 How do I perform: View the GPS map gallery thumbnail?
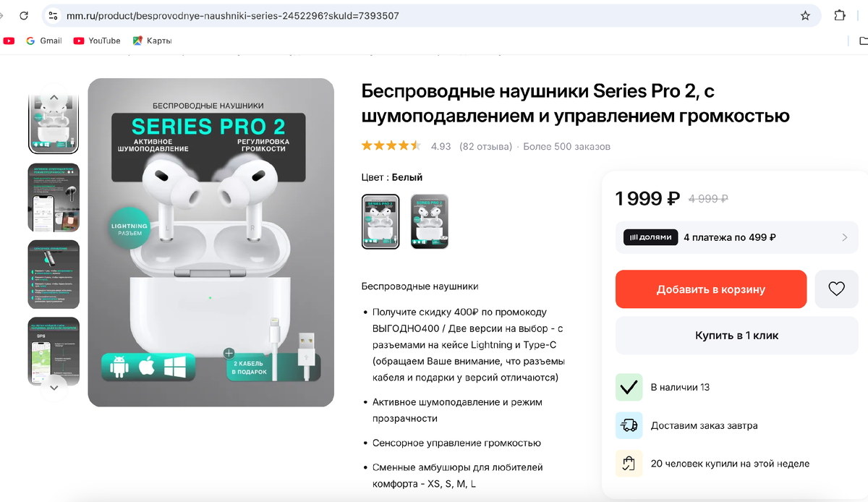click(x=54, y=352)
